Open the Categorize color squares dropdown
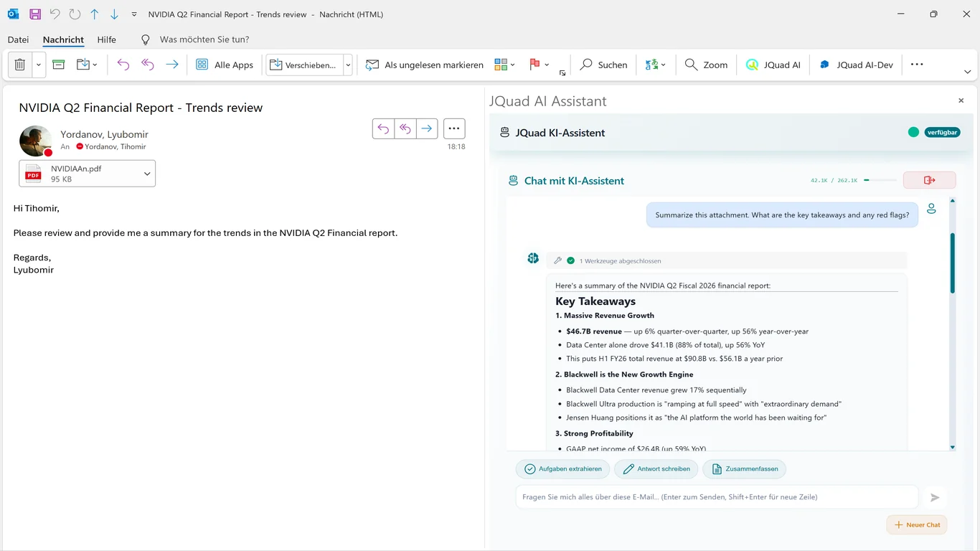 505,65
